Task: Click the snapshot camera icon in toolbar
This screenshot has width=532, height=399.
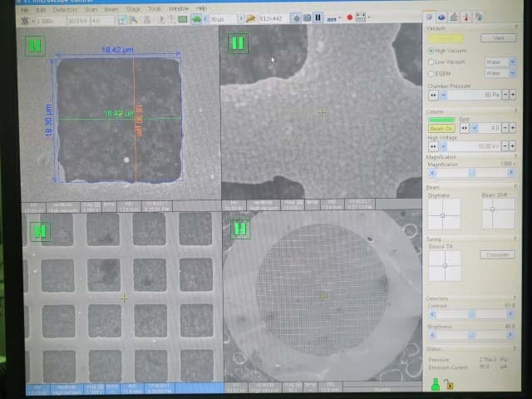Action: tap(296, 17)
